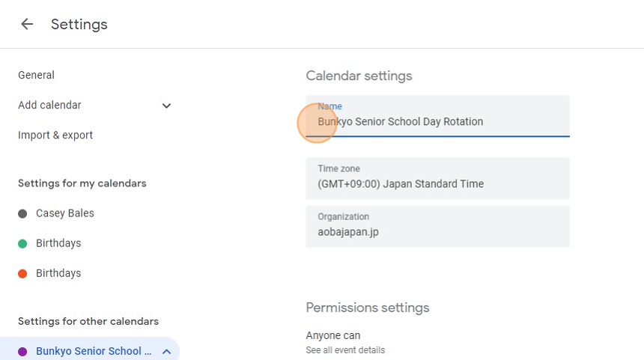Viewport: 644px width, 360px height.
Task: Click the See all event details text
Action: [x=345, y=350]
